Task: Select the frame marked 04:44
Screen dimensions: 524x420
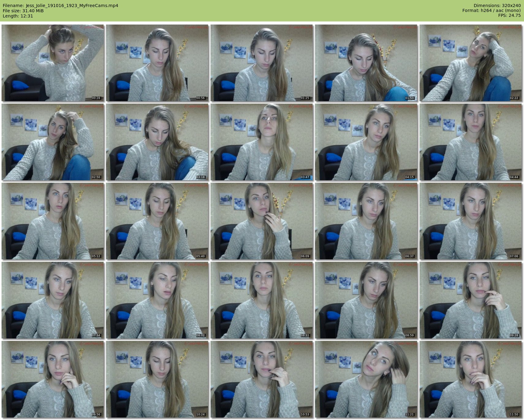Action: click(x=471, y=142)
